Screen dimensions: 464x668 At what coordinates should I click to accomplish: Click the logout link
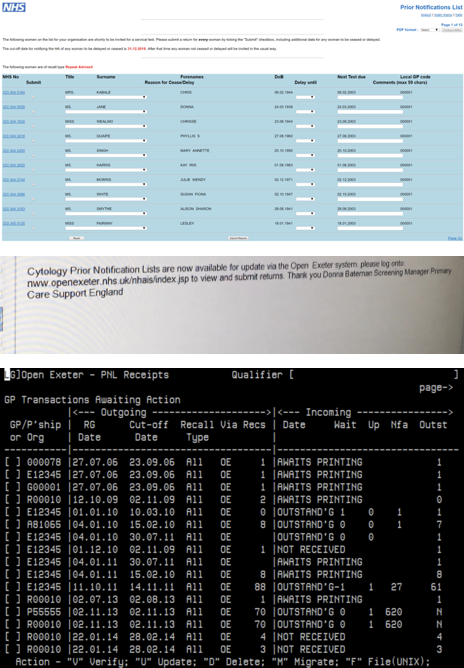[426, 15]
